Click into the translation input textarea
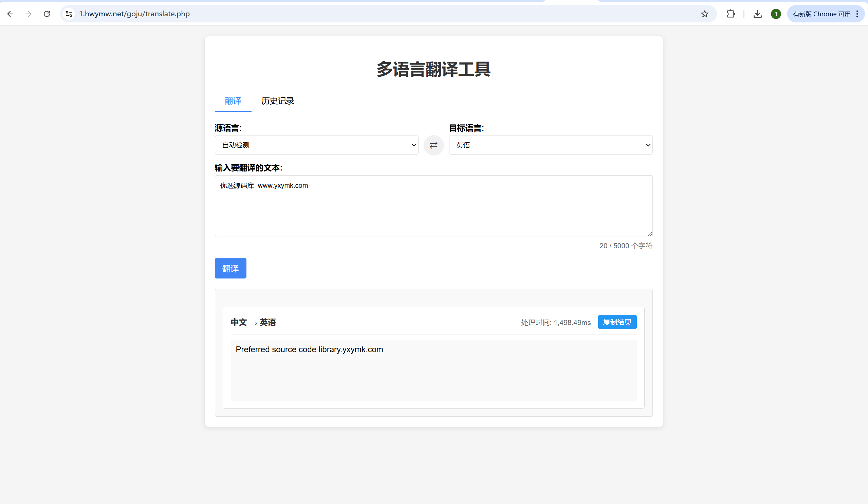Viewport: 868px width, 504px height. [433, 206]
